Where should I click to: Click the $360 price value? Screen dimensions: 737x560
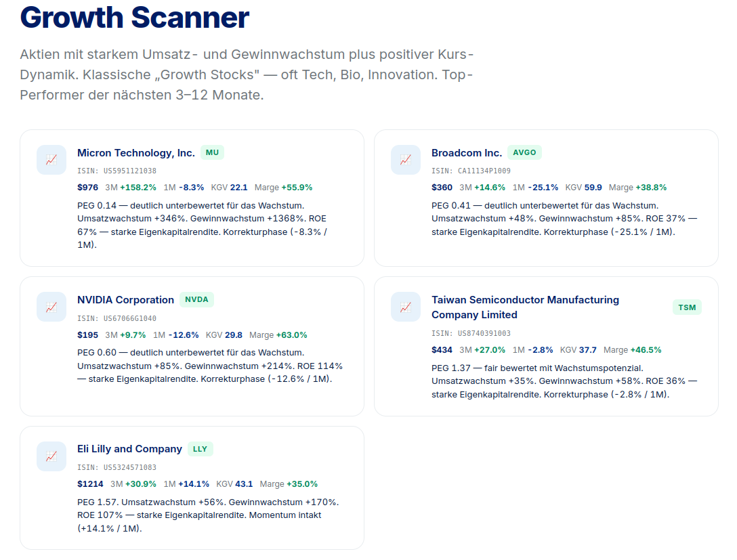pyautogui.click(x=442, y=188)
